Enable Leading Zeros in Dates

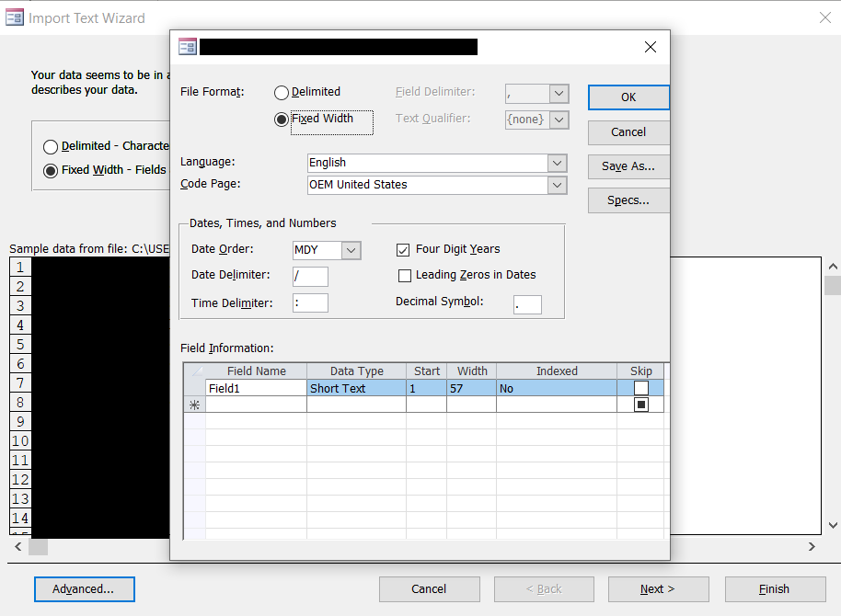coord(405,276)
